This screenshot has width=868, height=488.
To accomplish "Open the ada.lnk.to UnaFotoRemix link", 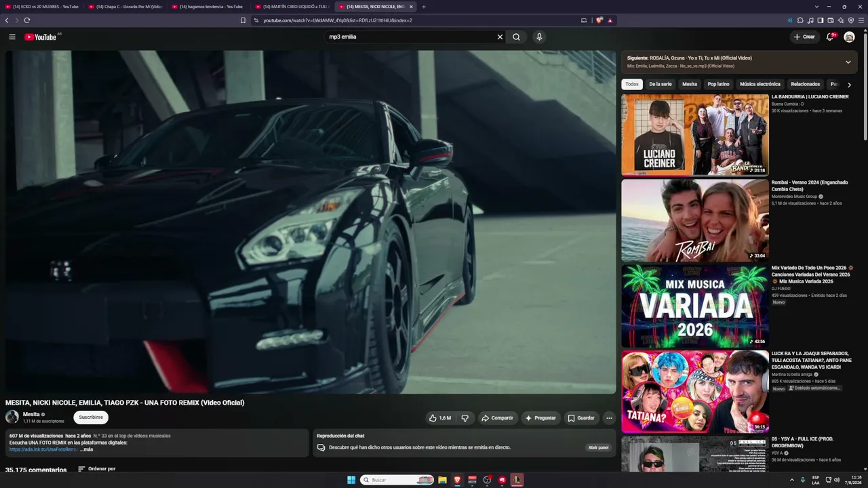I will (x=43, y=449).
